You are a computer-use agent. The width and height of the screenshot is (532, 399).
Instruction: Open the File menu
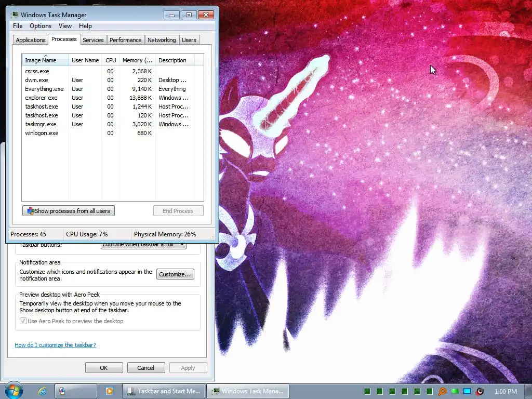(x=18, y=26)
